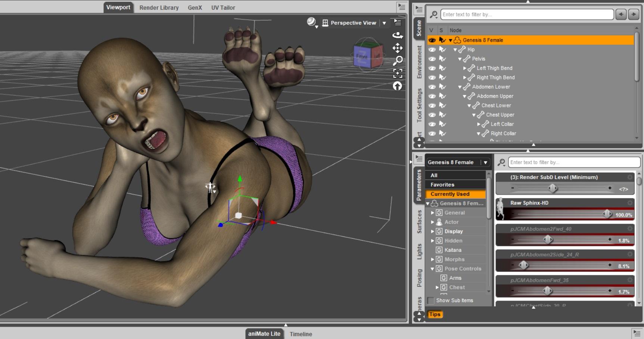Select the zoom magnifier camera tool
Viewport: 644px width, 339px height.
click(398, 60)
